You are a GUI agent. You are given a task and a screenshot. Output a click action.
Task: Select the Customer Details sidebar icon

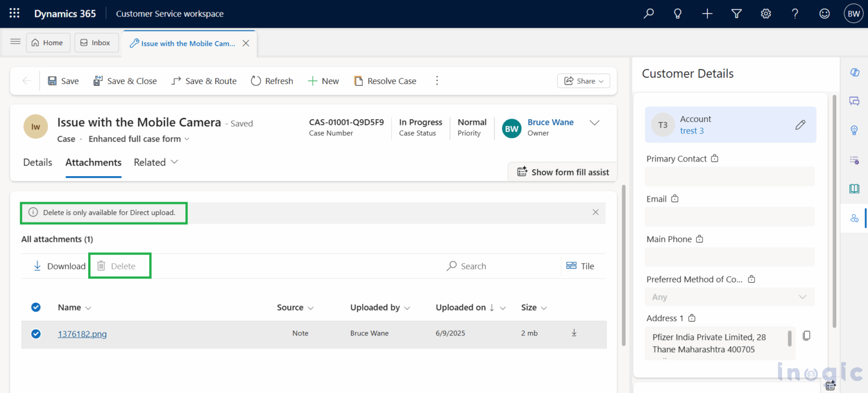[854, 218]
